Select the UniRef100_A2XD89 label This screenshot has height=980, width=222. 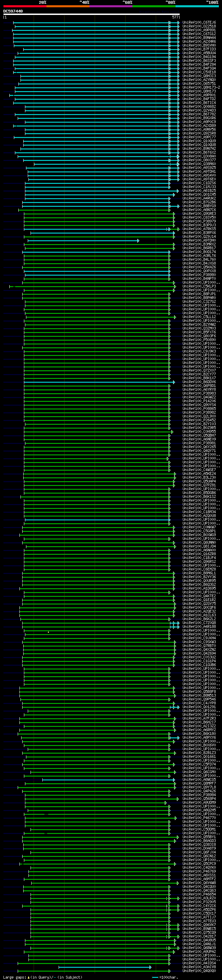point(199,125)
